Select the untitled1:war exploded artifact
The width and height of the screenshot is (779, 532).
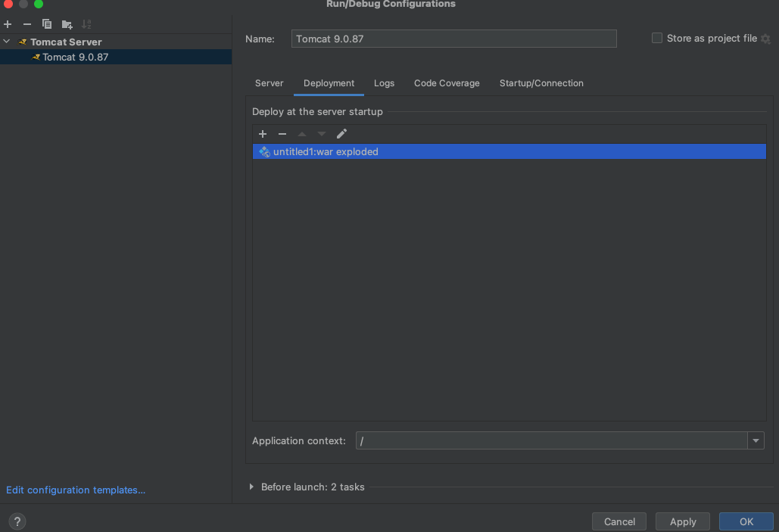click(x=509, y=151)
